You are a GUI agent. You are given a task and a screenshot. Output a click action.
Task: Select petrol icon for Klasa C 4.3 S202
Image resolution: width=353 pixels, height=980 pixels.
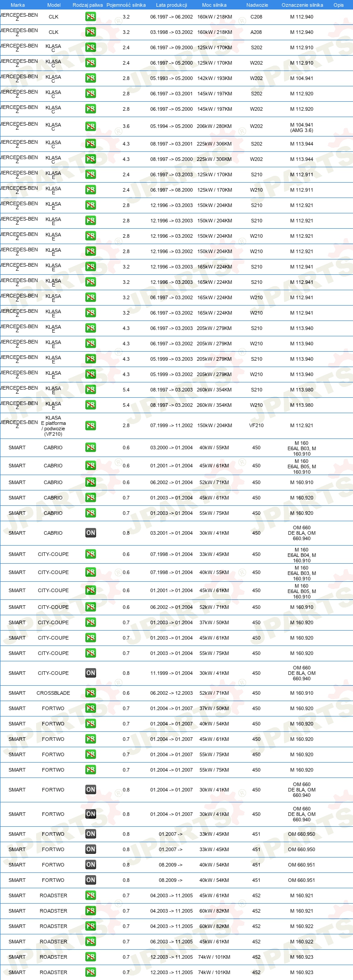pos(90,144)
